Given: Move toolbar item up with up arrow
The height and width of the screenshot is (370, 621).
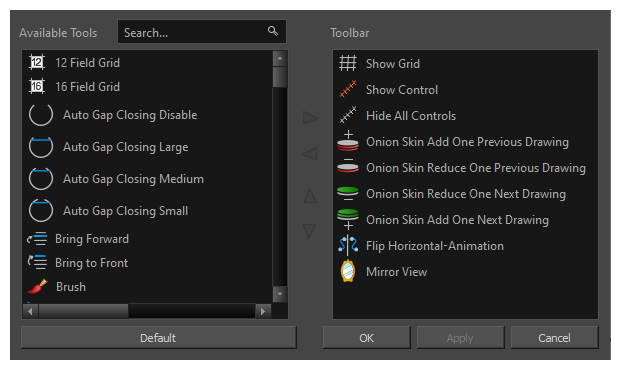Looking at the screenshot, I should pos(310,196).
